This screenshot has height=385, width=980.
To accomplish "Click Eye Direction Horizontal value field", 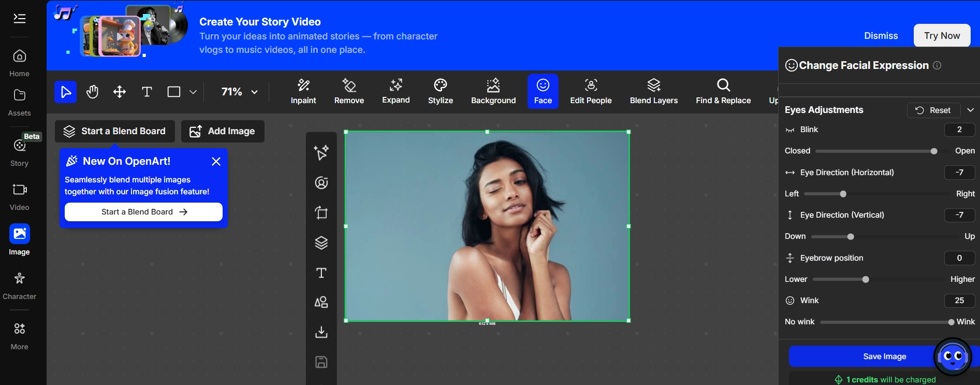I will coord(959,172).
